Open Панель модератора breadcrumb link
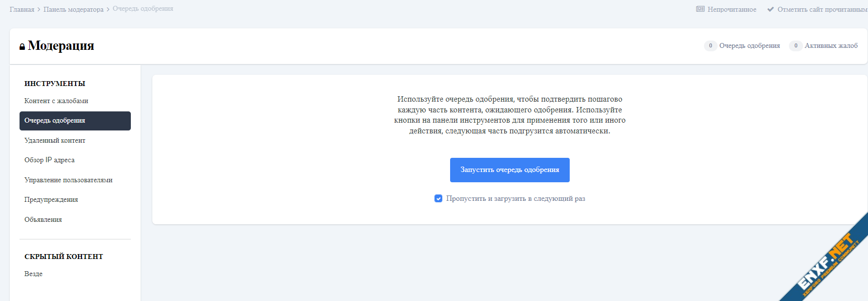868x301 pixels. 73,9
